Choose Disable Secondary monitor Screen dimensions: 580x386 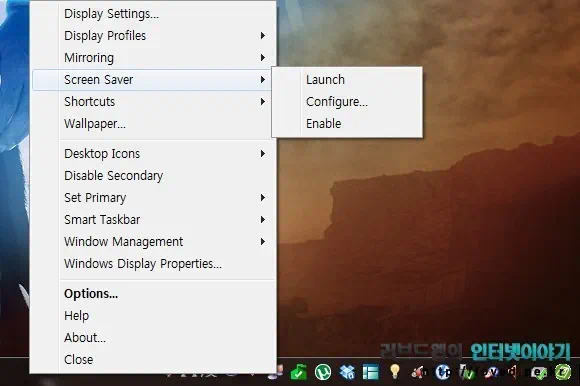coord(153,176)
